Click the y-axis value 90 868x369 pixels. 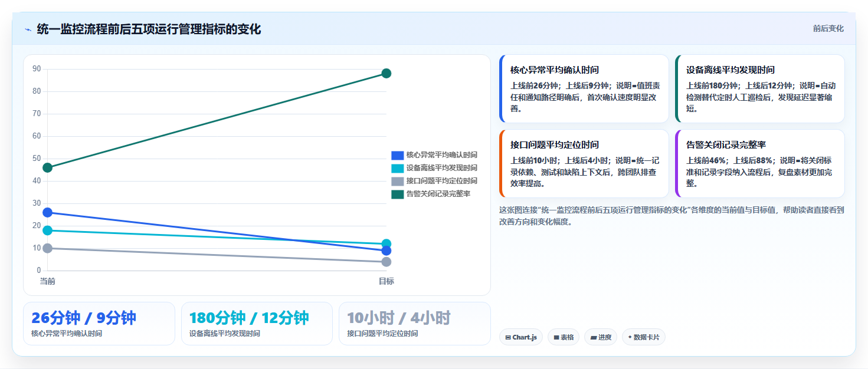coord(37,69)
